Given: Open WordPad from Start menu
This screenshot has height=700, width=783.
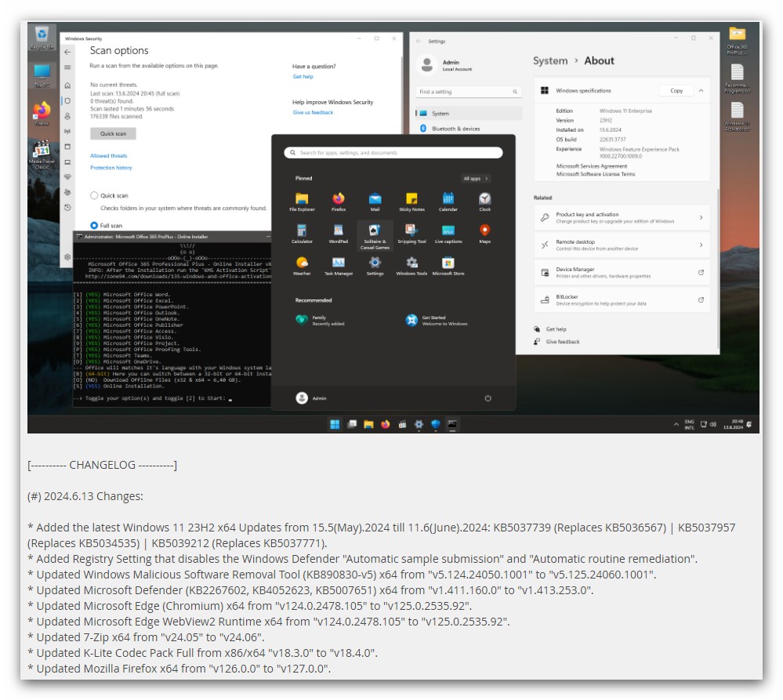Looking at the screenshot, I should [338, 234].
